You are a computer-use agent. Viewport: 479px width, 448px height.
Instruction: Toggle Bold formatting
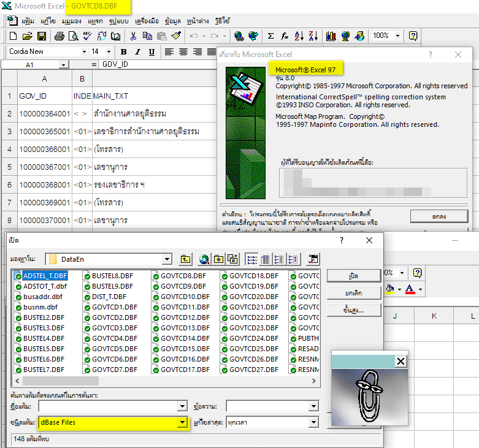point(123,52)
